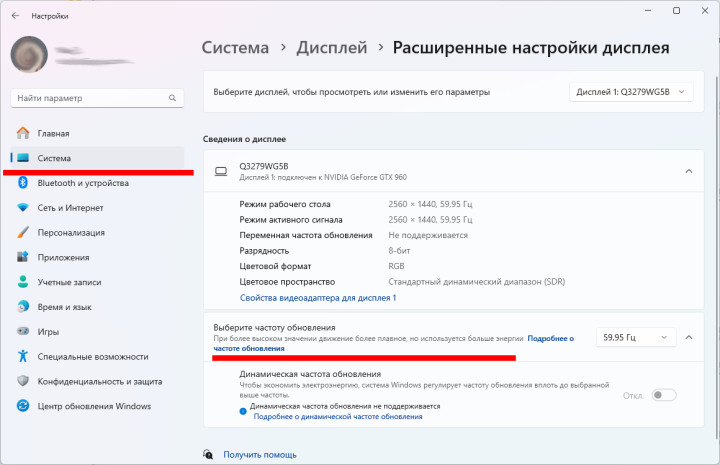Click the Игры gamepad icon
720x465 pixels.
click(22, 331)
